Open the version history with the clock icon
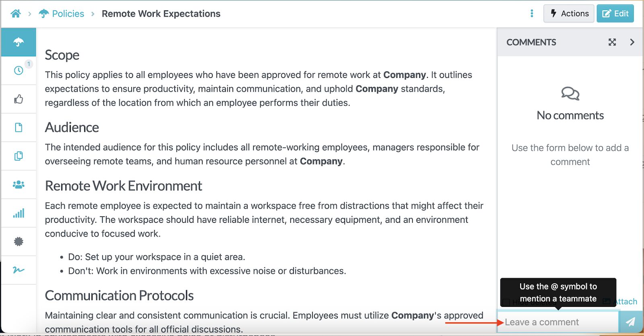 [x=19, y=70]
